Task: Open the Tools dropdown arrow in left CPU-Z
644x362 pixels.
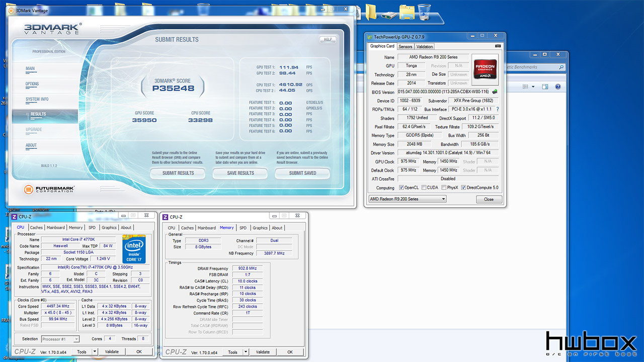Action: 96,352
